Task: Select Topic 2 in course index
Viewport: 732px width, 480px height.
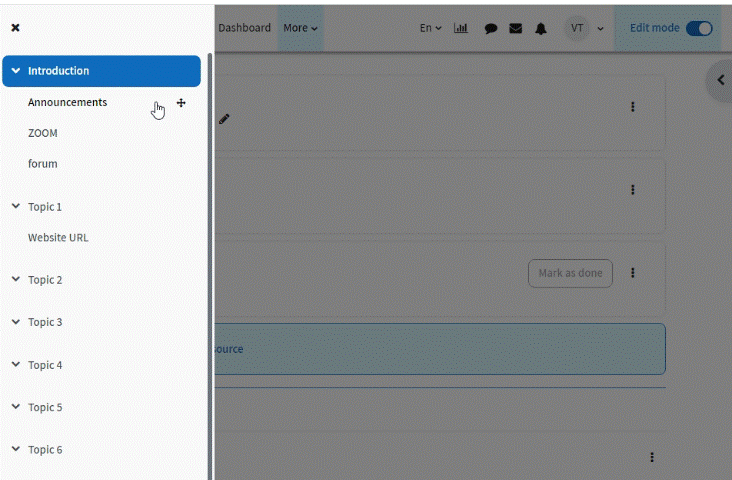Action: [x=45, y=280]
